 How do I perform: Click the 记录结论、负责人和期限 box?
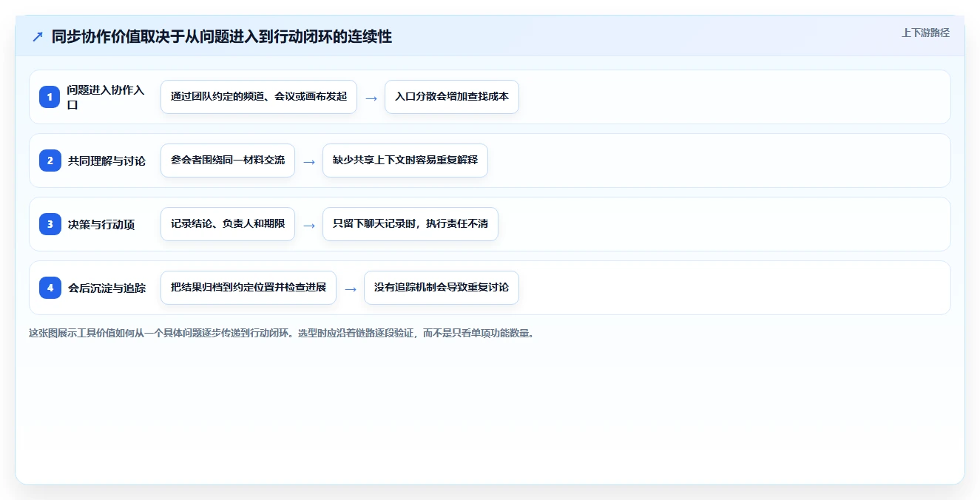(228, 224)
